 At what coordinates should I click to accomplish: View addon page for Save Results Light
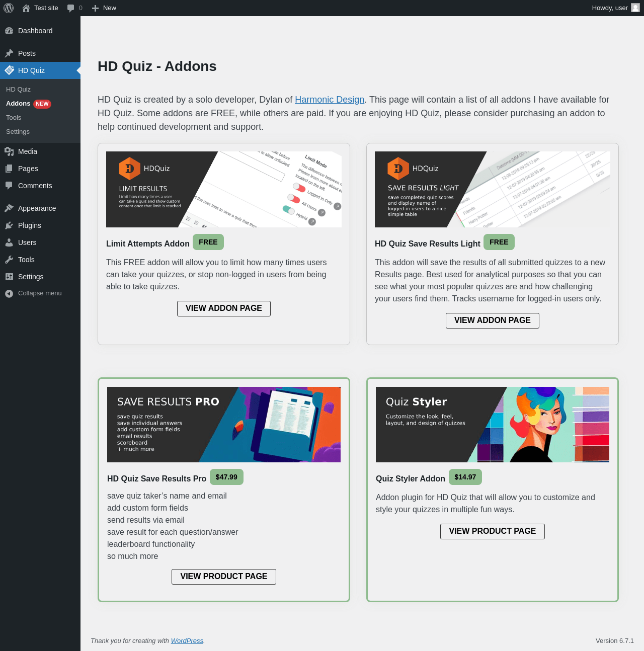(x=493, y=320)
